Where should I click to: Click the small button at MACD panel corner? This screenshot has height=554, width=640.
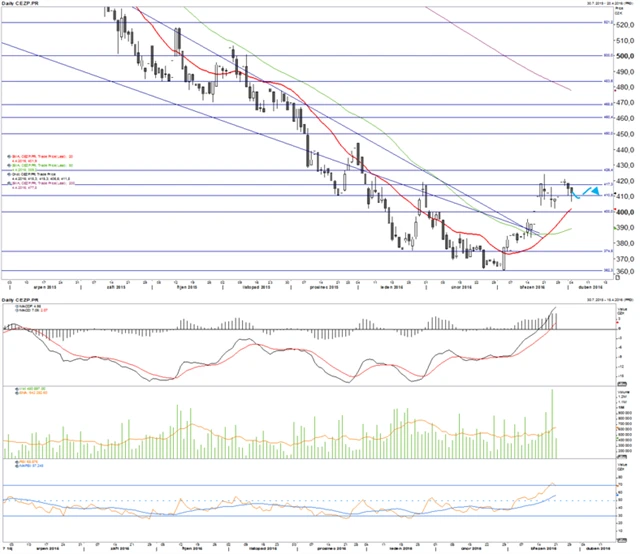pyautogui.click(x=622, y=384)
